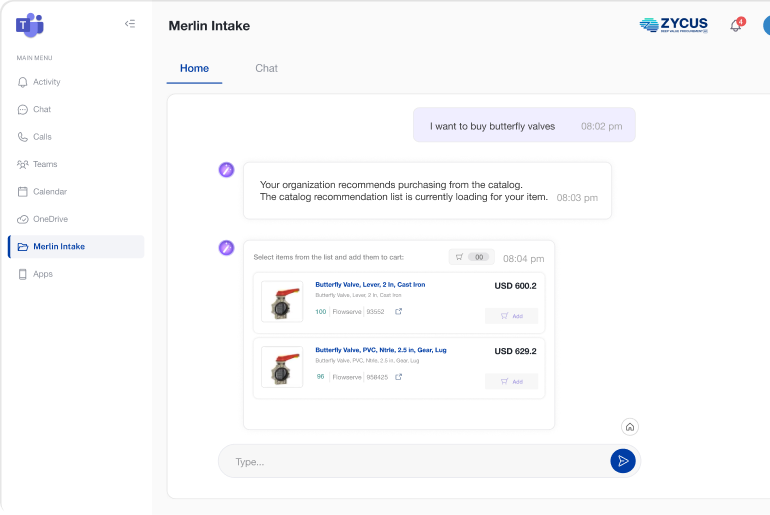Click the PVC valve thumbnail
The image size is (770, 515).
tap(282, 367)
